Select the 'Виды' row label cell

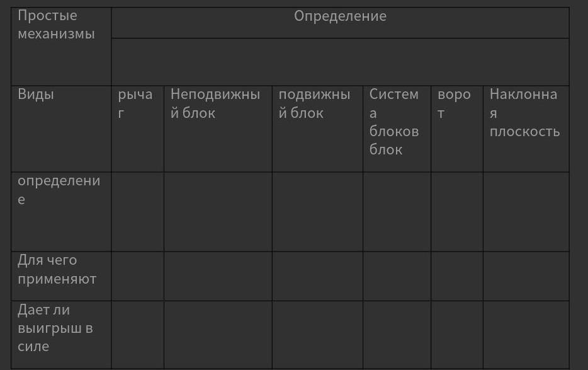pyautogui.click(x=61, y=129)
